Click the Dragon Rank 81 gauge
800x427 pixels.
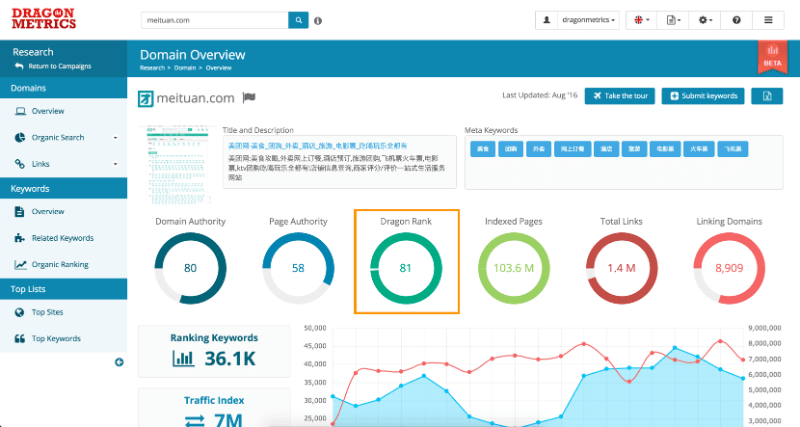point(406,268)
